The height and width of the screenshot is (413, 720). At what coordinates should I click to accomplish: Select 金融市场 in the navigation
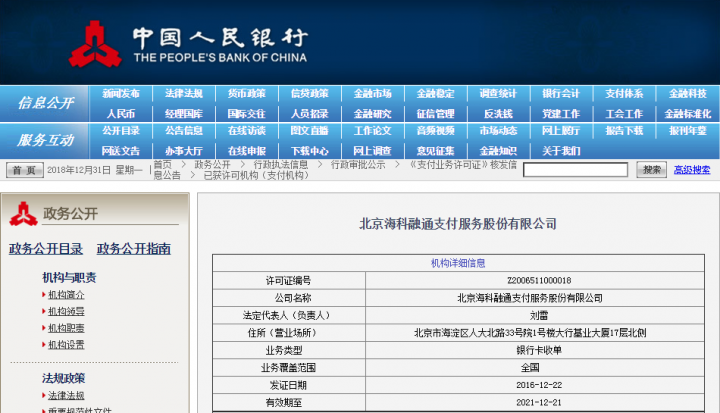click(372, 94)
